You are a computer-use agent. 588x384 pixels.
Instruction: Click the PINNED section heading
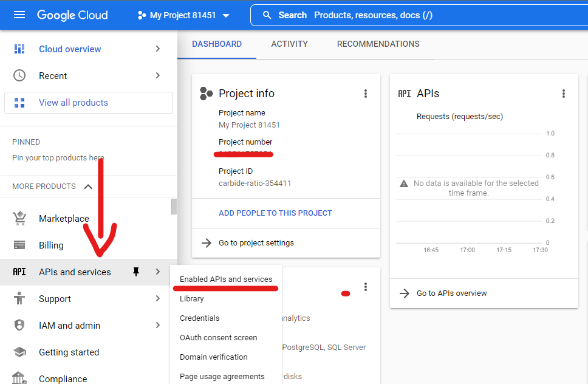tap(26, 142)
